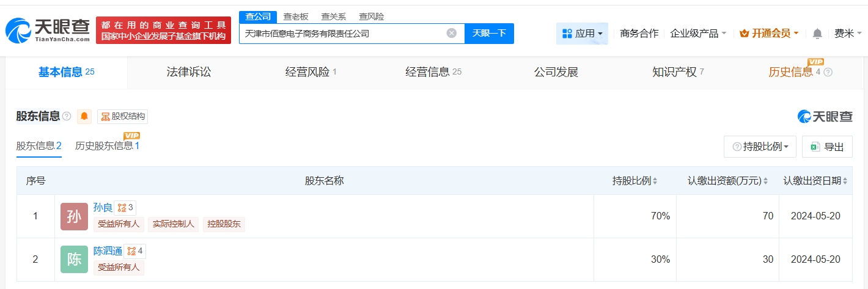Image resolution: width=868 pixels, height=289 pixels.
Task: Switch to 经营信息 tab
Action: click(x=433, y=72)
